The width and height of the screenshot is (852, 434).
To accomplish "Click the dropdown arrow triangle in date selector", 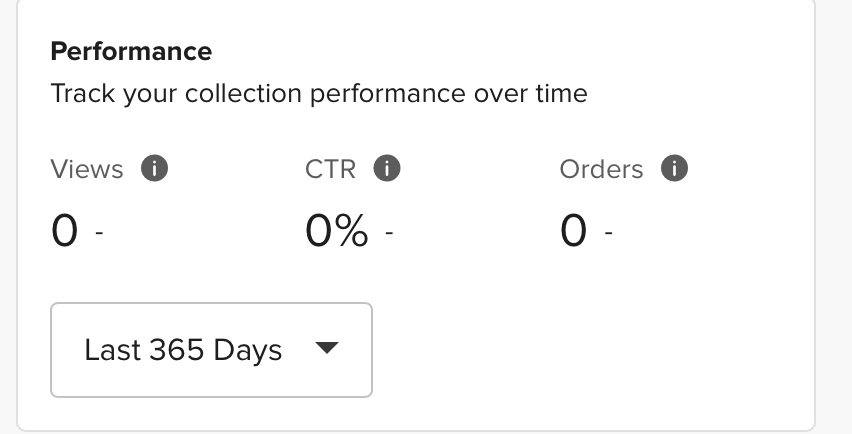I will pos(327,348).
